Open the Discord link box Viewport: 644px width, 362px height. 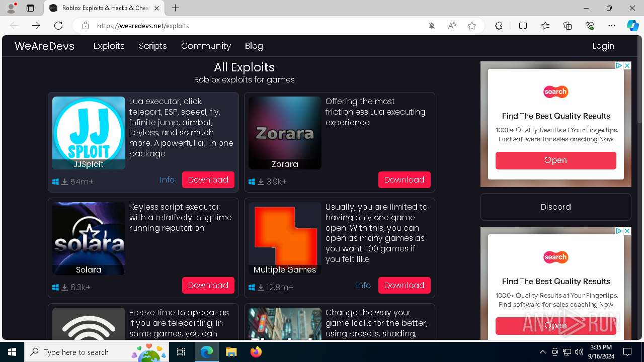tap(555, 207)
